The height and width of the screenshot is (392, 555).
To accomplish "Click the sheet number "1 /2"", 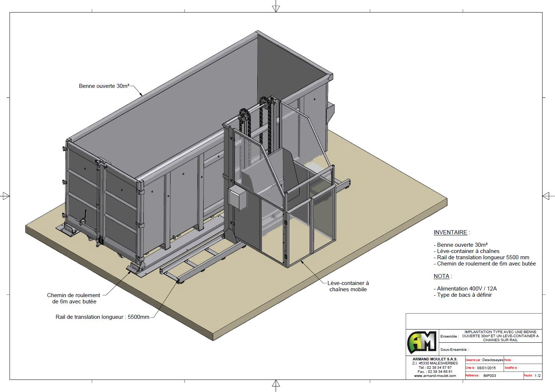I will [x=537, y=376].
